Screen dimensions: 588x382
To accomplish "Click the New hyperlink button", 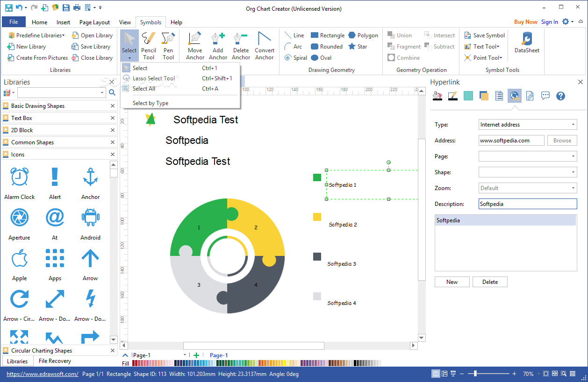I will tap(452, 282).
